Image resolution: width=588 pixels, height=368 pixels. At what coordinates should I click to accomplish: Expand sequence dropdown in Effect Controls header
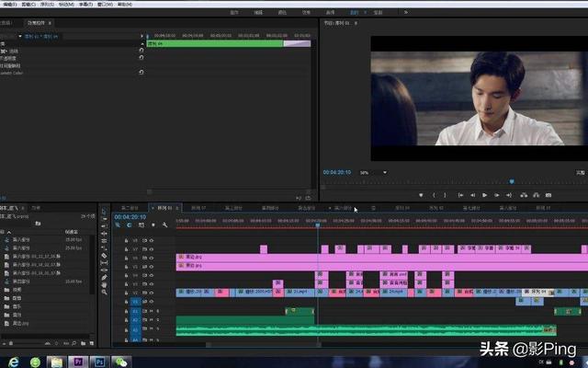pyautogui.click(x=20, y=37)
